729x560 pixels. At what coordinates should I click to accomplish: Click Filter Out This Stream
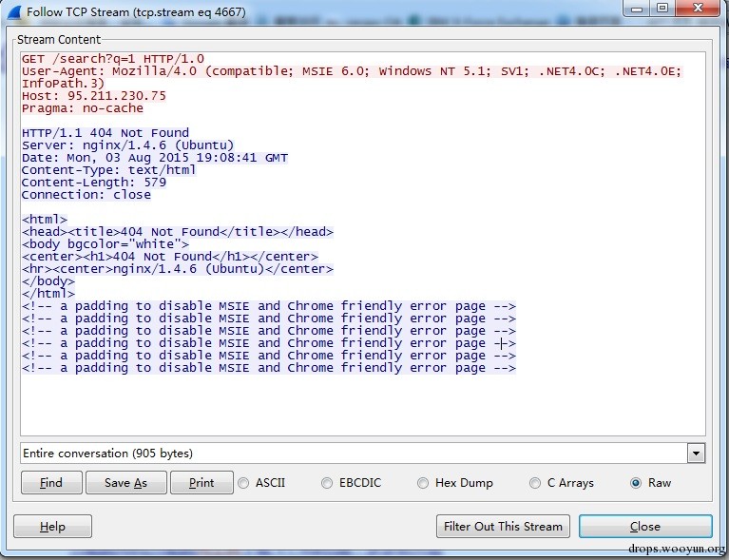503,526
